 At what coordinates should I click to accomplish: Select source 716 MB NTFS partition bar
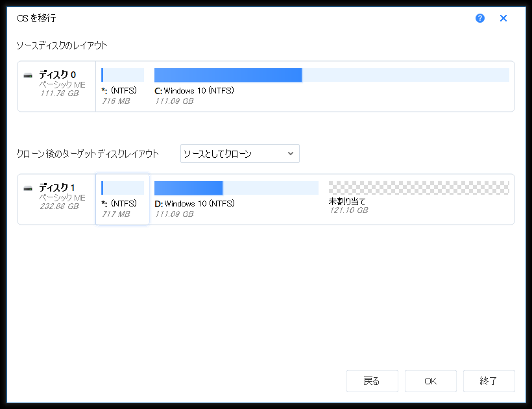[x=123, y=75]
